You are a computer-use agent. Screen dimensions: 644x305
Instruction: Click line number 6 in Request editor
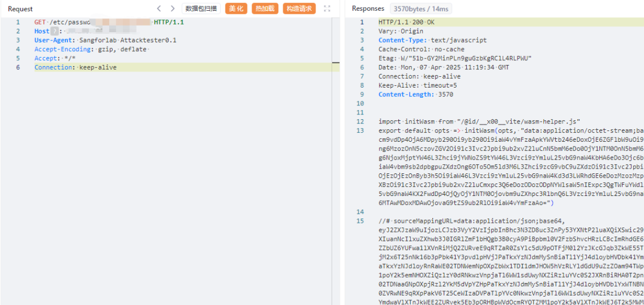click(x=18, y=67)
